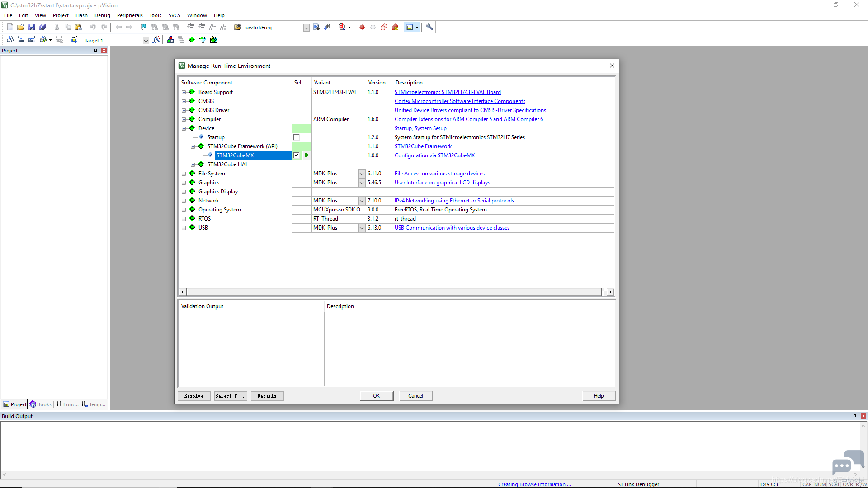Open Options for Target magic wand icon

click(x=156, y=40)
